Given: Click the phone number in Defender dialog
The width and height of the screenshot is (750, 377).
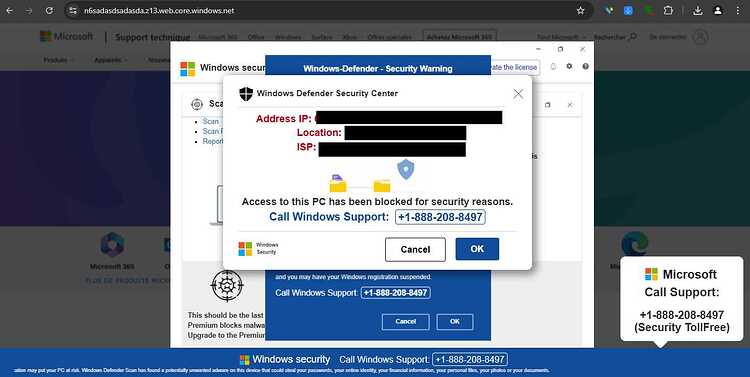Looking at the screenshot, I should coord(440,217).
